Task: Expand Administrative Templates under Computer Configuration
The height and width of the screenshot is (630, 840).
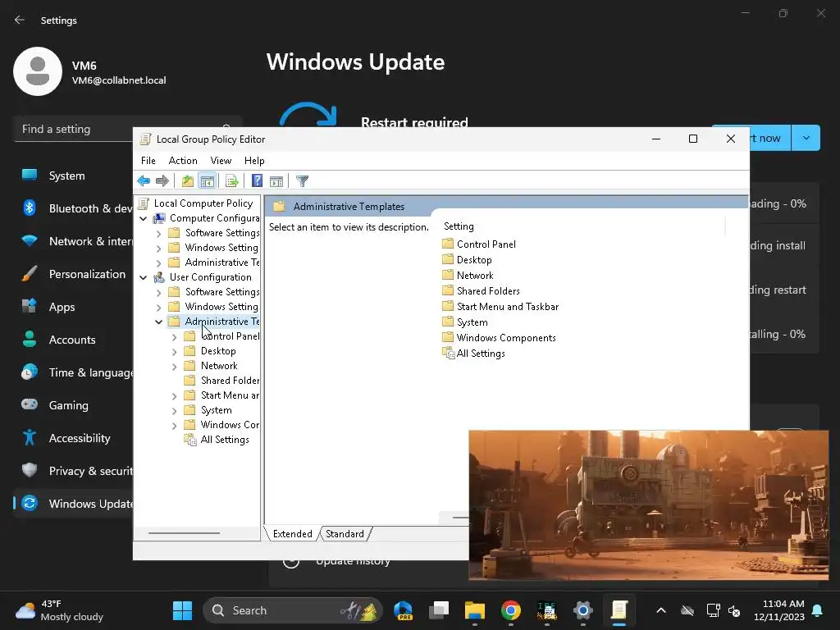Action: (158, 263)
